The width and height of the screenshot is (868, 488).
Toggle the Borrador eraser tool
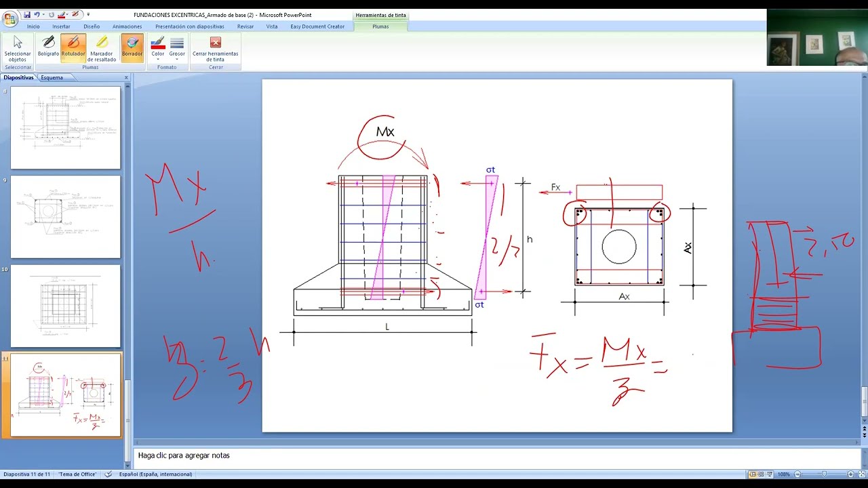(132, 49)
